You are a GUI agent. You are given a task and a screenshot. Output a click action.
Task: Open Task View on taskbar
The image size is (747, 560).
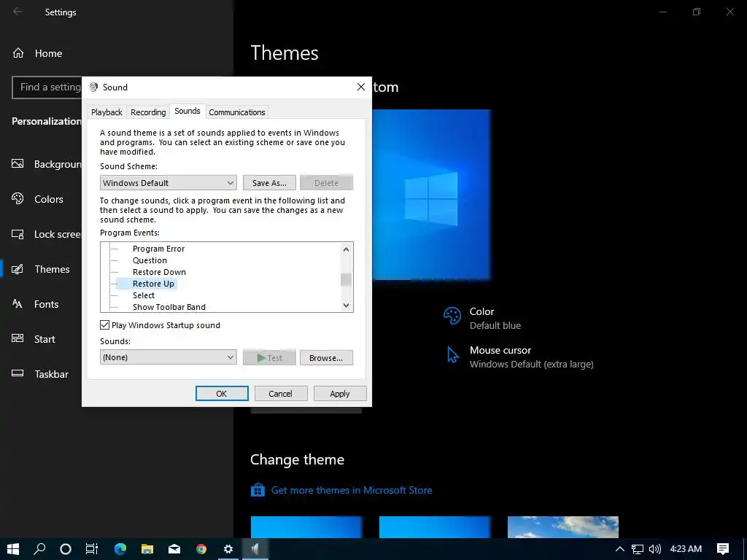92,549
